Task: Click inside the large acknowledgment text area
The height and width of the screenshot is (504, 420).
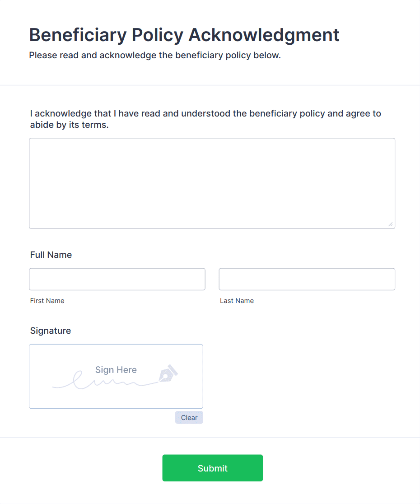Action: (x=212, y=183)
